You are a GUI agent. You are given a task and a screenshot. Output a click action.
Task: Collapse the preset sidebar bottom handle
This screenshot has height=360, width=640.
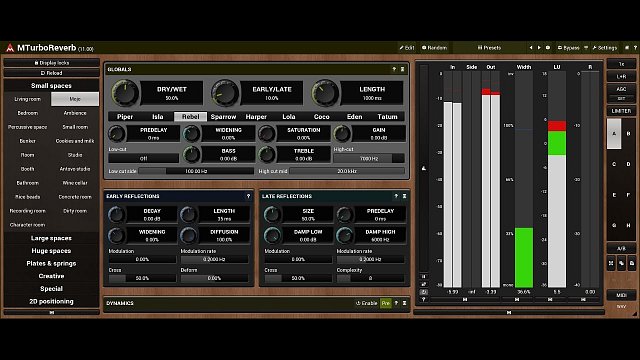click(x=51, y=312)
